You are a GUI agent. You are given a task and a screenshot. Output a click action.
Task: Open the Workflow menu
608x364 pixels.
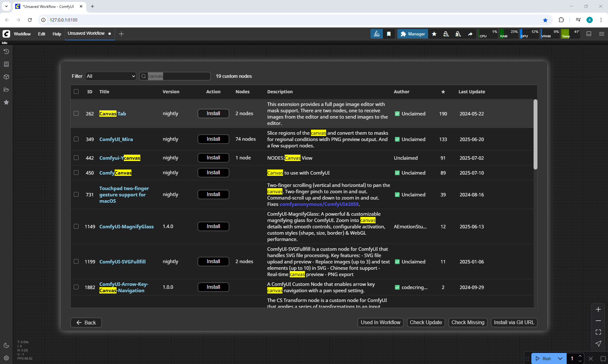[x=22, y=34]
